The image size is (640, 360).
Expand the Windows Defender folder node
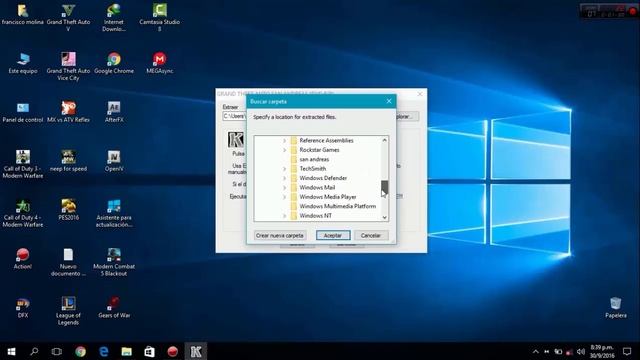[284, 178]
